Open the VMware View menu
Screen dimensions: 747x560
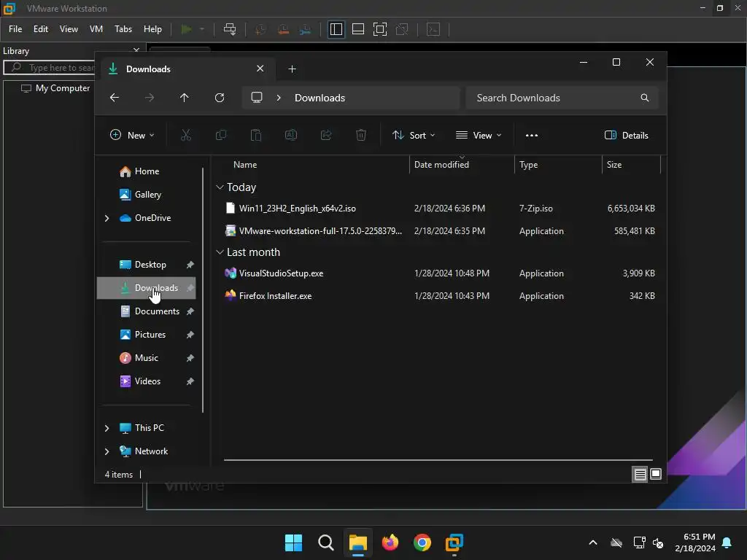(x=69, y=29)
